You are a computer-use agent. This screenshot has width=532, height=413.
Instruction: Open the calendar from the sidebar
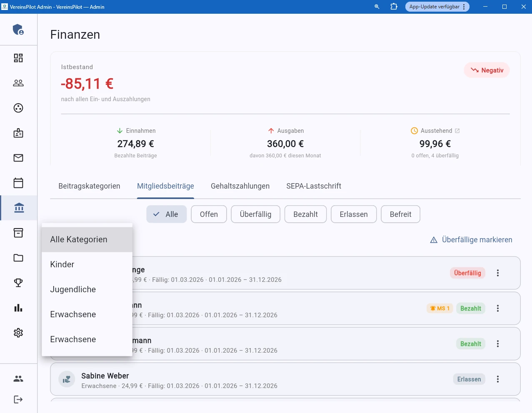(x=18, y=183)
